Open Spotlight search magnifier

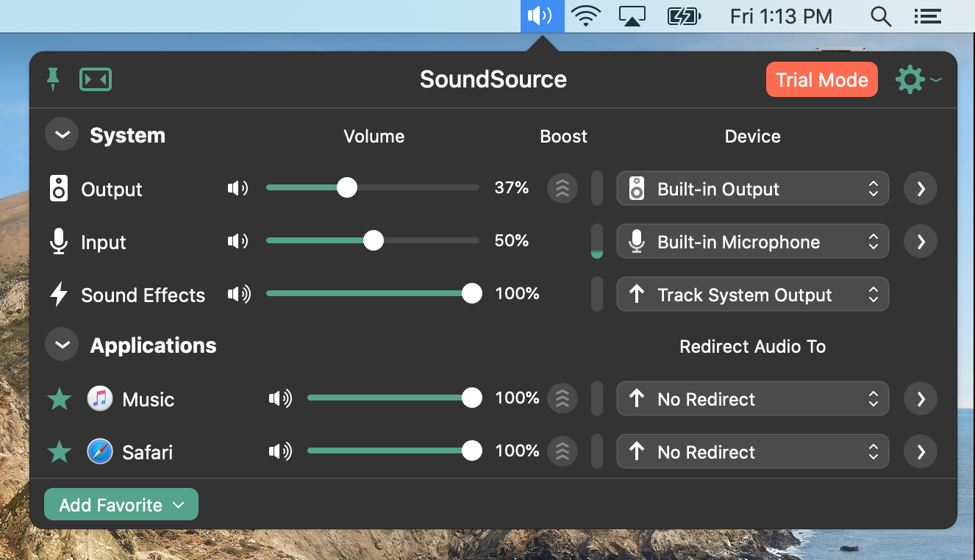point(881,16)
